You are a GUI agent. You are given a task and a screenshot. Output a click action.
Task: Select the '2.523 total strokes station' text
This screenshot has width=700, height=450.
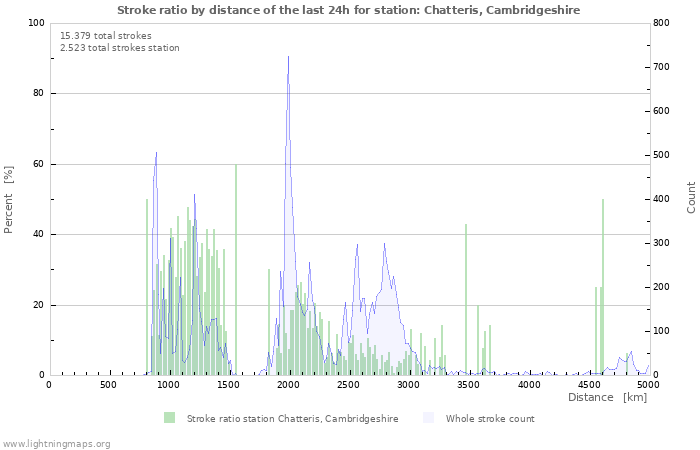[x=120, y=48]
